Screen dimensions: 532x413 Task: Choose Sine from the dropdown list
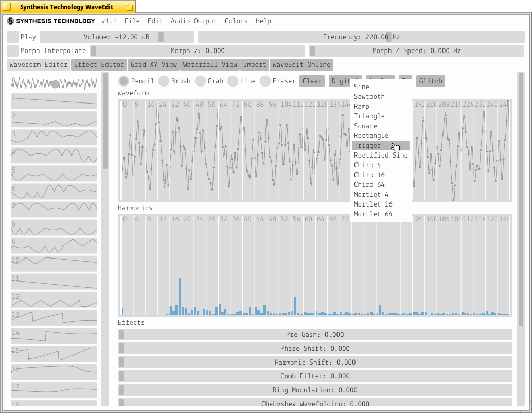pyautogui.click(x=380, y=87)
